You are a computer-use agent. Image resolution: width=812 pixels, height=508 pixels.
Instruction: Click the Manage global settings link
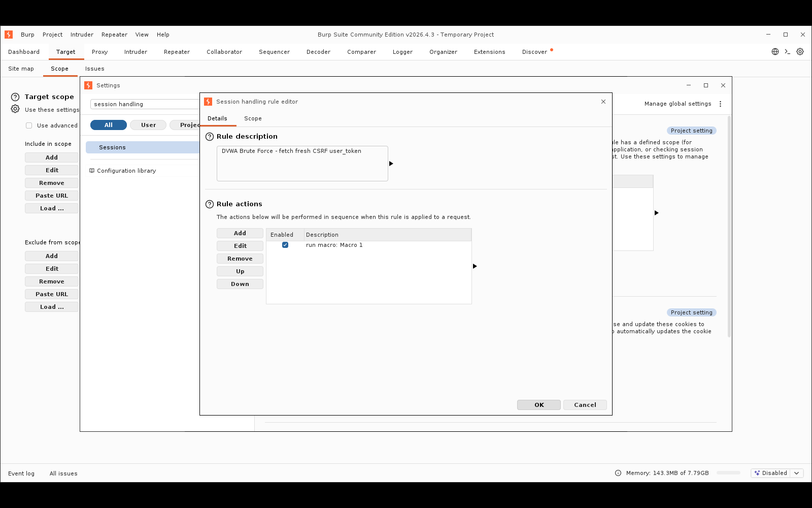coord(678,104)
